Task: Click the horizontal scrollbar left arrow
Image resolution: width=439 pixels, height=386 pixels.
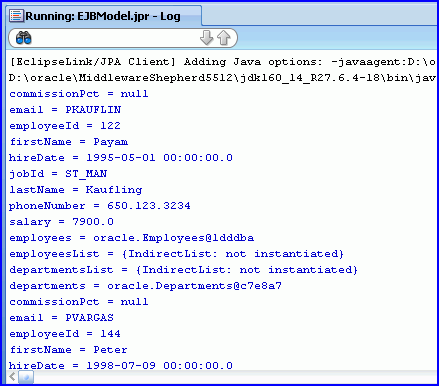Action: point(12,377)
